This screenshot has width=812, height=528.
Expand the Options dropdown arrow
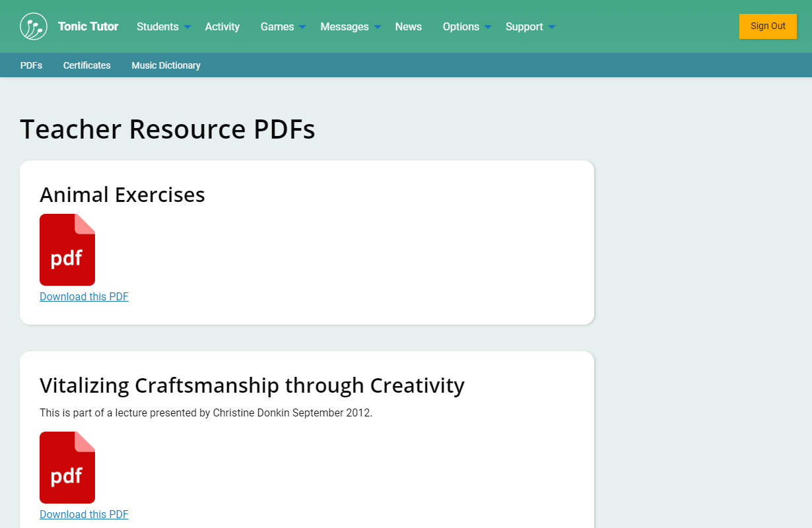[488, 27]
